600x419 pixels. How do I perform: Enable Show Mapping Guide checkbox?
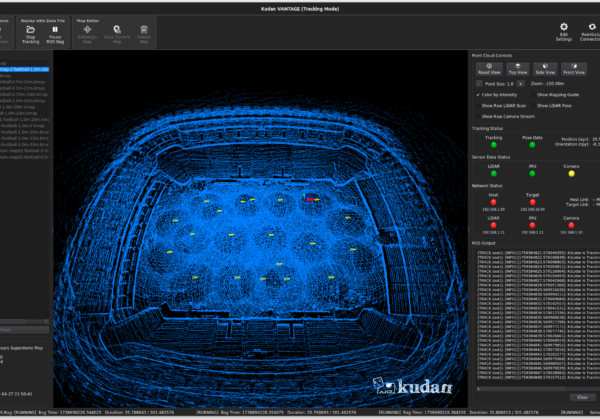tap(532, 94)
